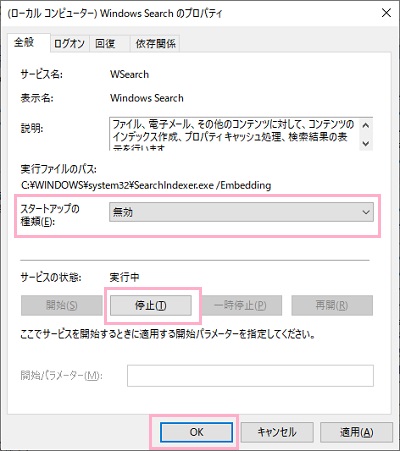Screen dimensions: 400x451
Task: Click the 表示名 label
Action: pyautogui.click(x=37, y=98)
